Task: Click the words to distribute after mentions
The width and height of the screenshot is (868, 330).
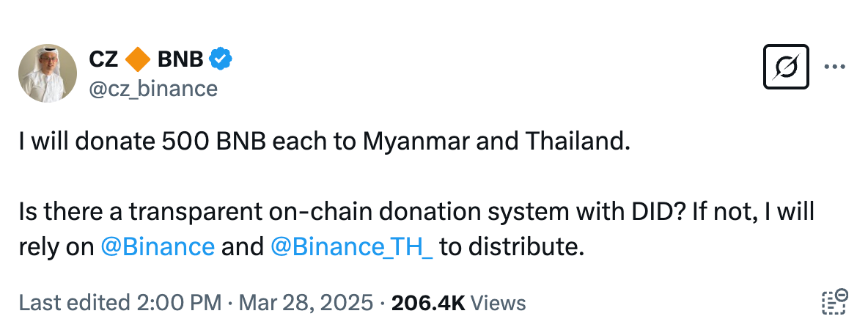Action: (x=512, y=246)
